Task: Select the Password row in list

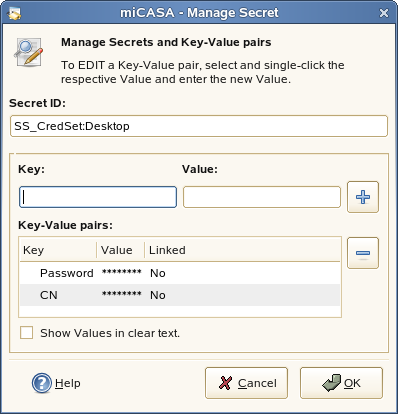Action: pos(180,273)
